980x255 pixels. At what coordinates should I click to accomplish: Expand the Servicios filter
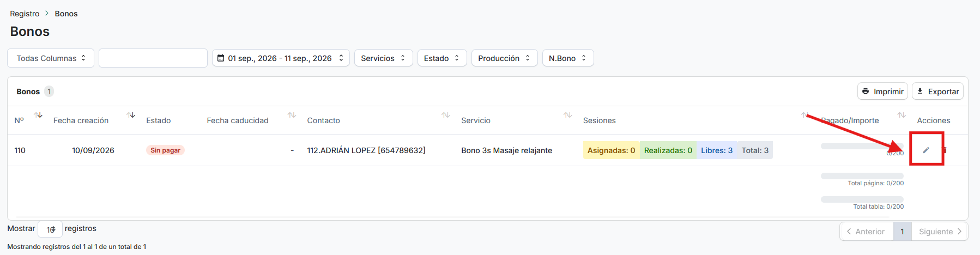click(383, 58)
